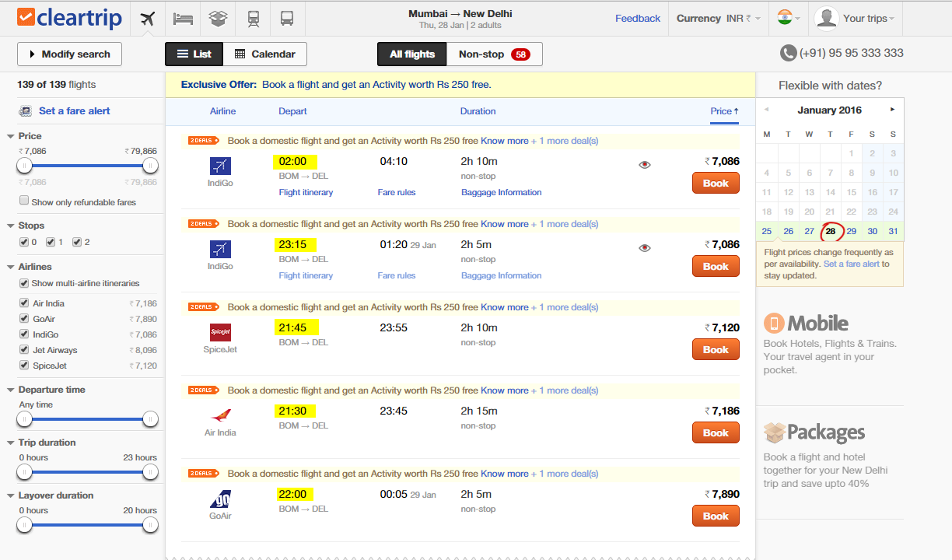This screenshot has width=952, height=560.
Task: Click the Departure time slider right handle
Action: (x=150, y=419)
